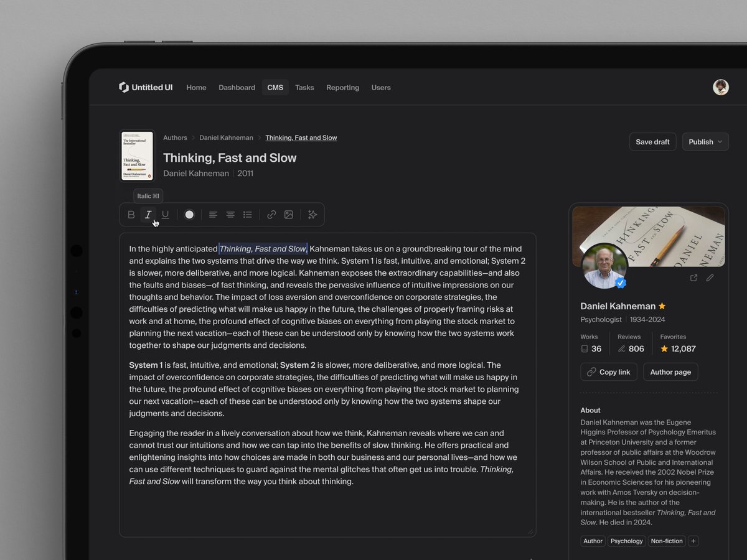Click Daniel Kahneman's profile photo
747x560 pixels.
tap(604, 266)
